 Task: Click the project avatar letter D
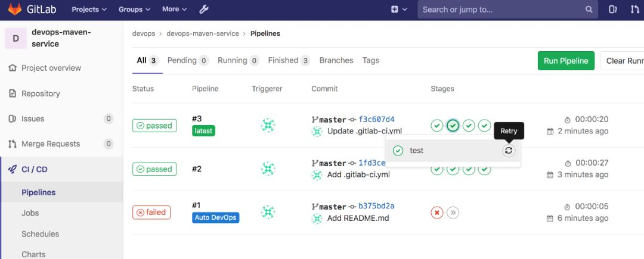[x=16, y=38]
